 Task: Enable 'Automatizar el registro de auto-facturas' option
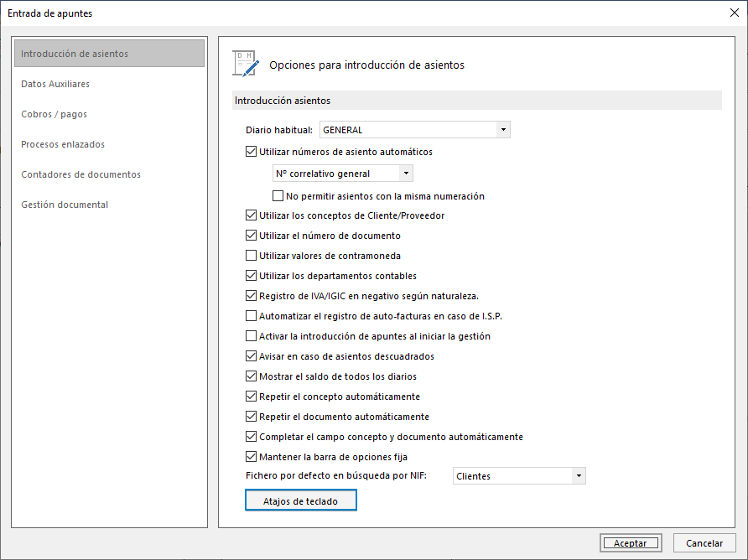pos(251,315)
